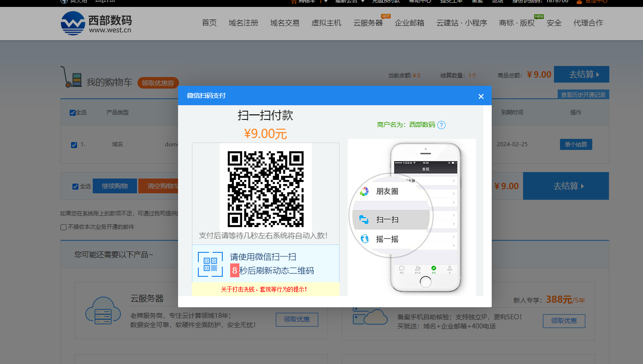Click the 结算数量 1个 text
This screenshot has height=364, width=643.
point(458,76)
